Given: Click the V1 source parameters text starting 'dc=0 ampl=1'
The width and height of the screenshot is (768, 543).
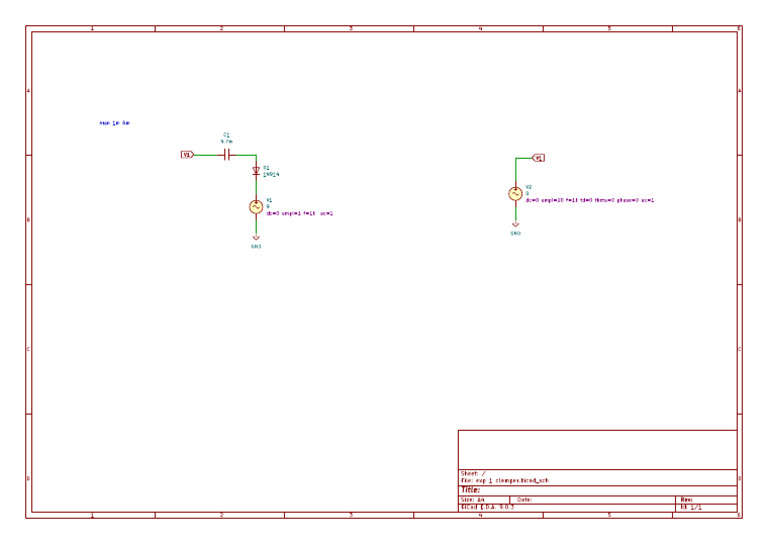Looking at the screenshot, I should (300, 213).
